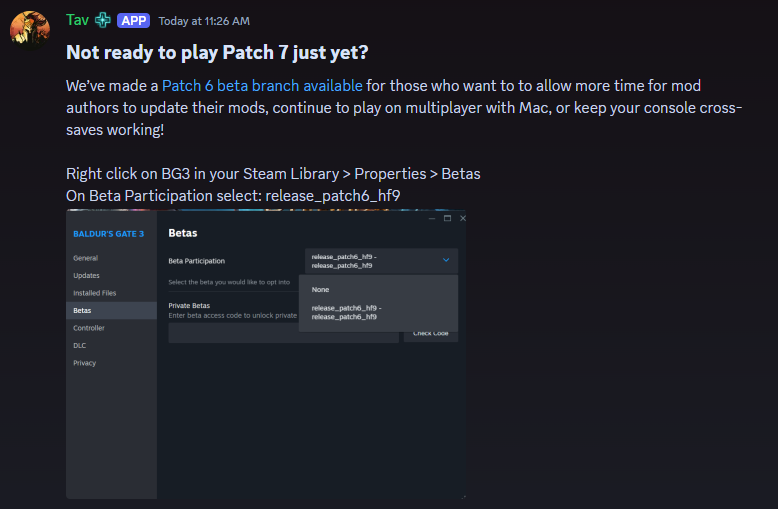Open the embedded Steam Betas screenshot
The height and width of the screenshot is (509, 778).
(x=266, y=354)
